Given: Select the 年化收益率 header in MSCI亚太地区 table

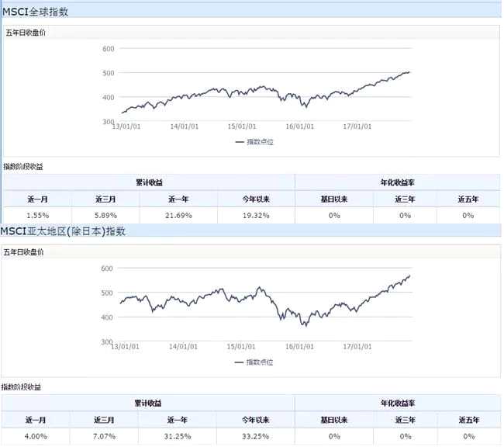Looking at the screenshot, I should click(398, 404).
